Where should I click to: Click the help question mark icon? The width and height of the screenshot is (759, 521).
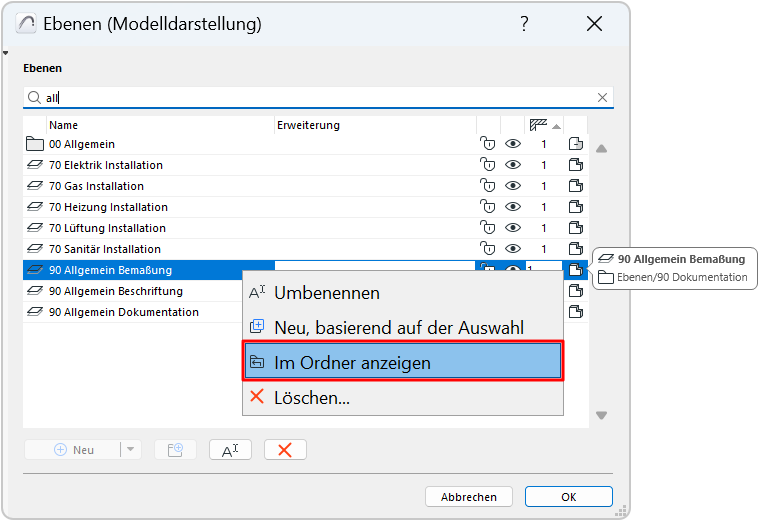pyautogui.click(x=525, y=24)
